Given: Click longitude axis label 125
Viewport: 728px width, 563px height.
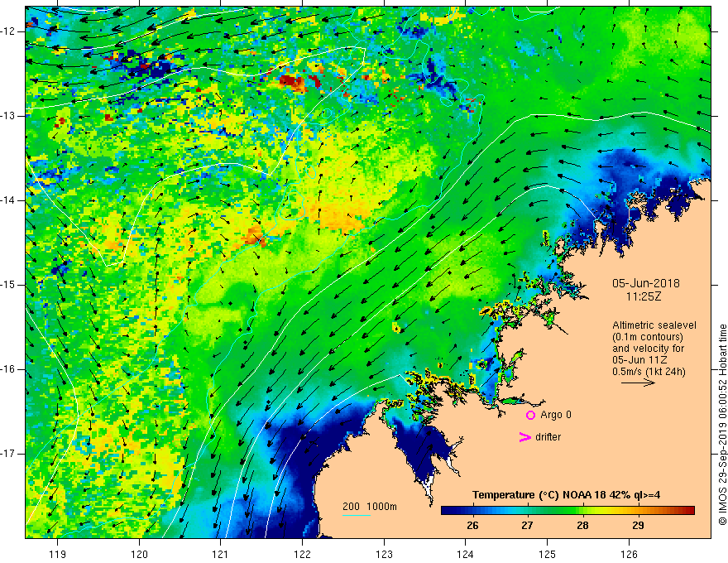Looking at the screenshot, I should (x=548, y=554).
